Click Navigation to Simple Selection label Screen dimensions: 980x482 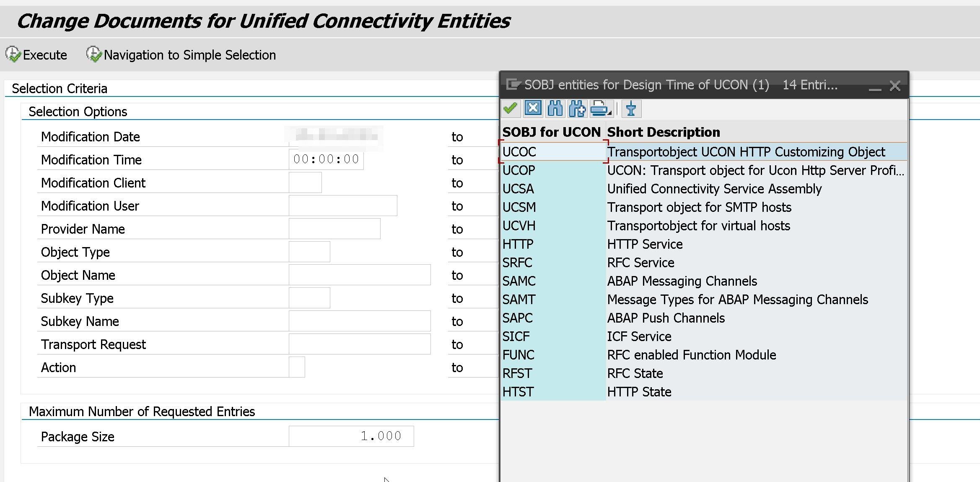[x=190, y=55]
